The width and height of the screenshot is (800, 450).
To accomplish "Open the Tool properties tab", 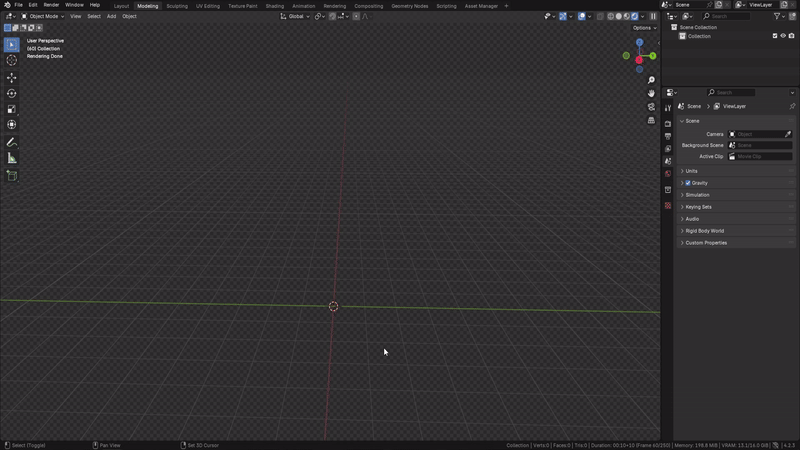I will 668,108.
